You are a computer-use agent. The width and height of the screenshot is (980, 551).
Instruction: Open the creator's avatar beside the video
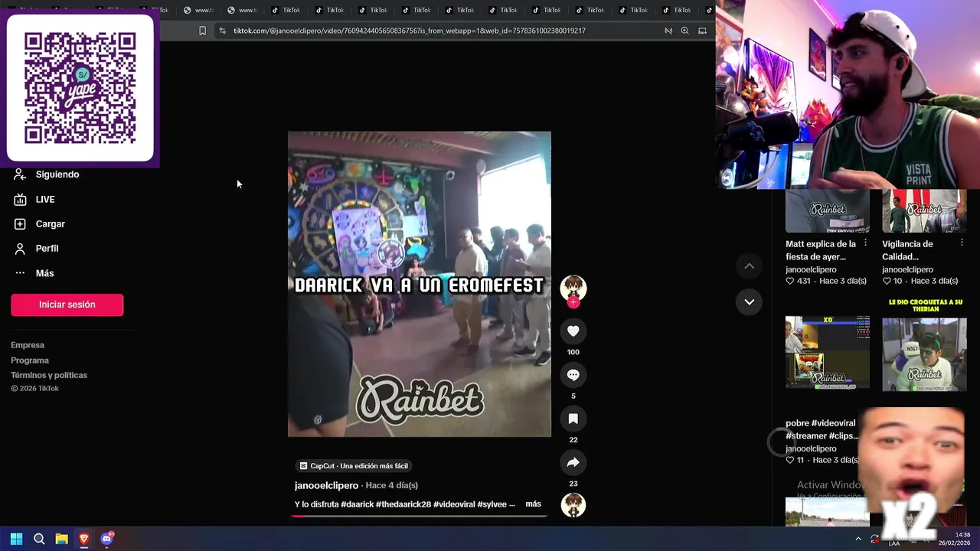pos(573,288)
